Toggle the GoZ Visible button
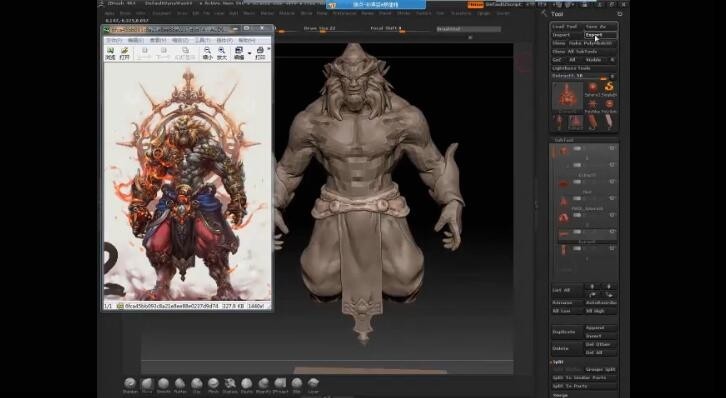This screenshot has height=398, width=726. [593, 60]
